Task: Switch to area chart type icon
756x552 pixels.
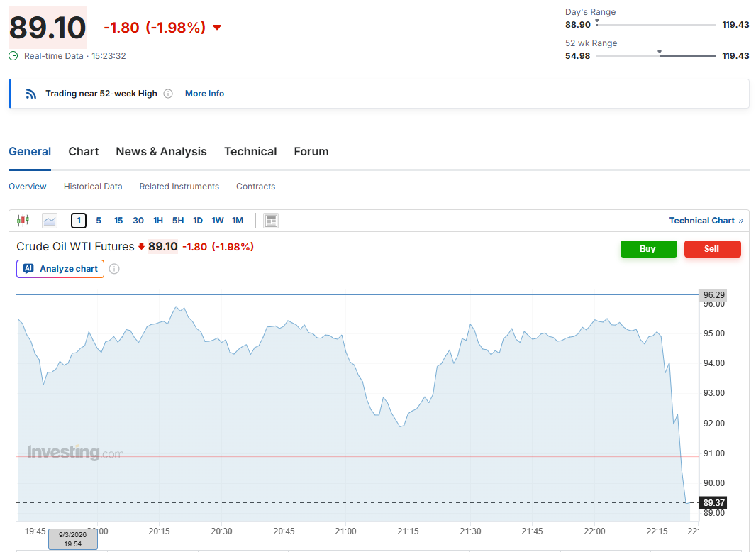Action: click(50, 221)
